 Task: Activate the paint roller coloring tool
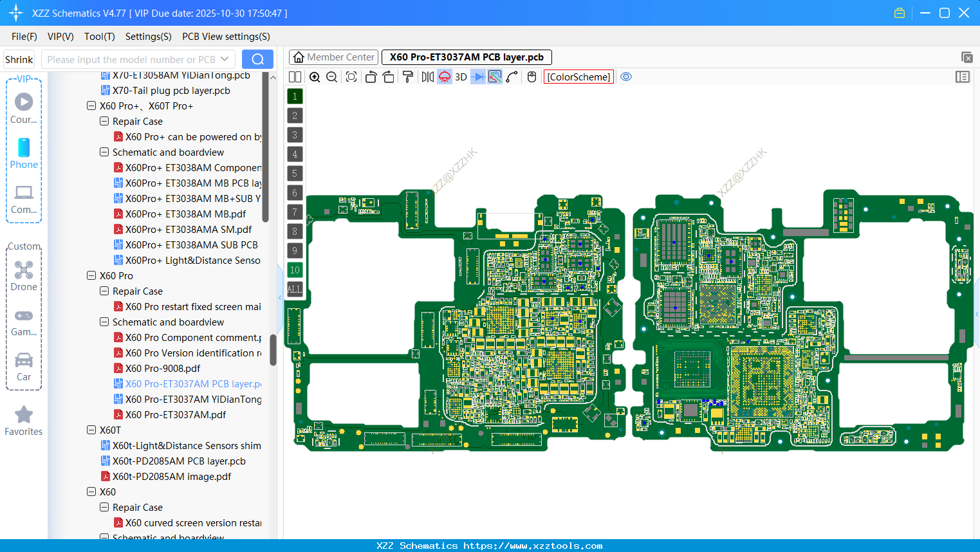pos(407,77)
